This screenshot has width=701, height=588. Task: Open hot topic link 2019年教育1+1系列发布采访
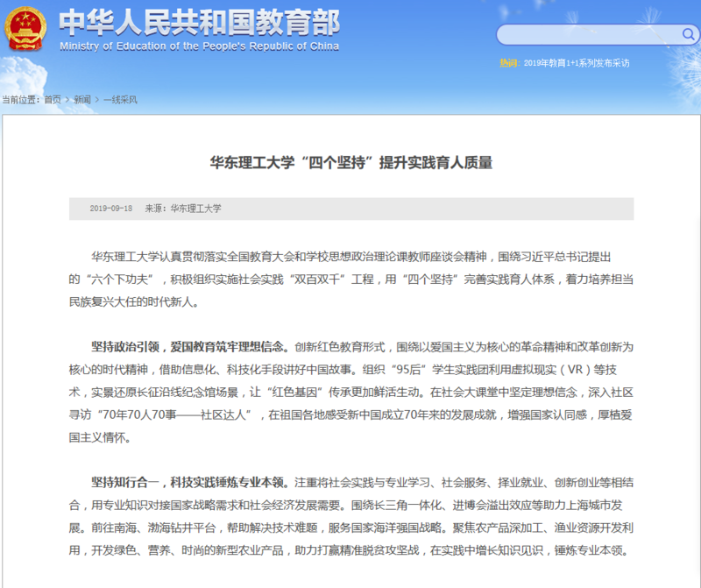[577, 63]
